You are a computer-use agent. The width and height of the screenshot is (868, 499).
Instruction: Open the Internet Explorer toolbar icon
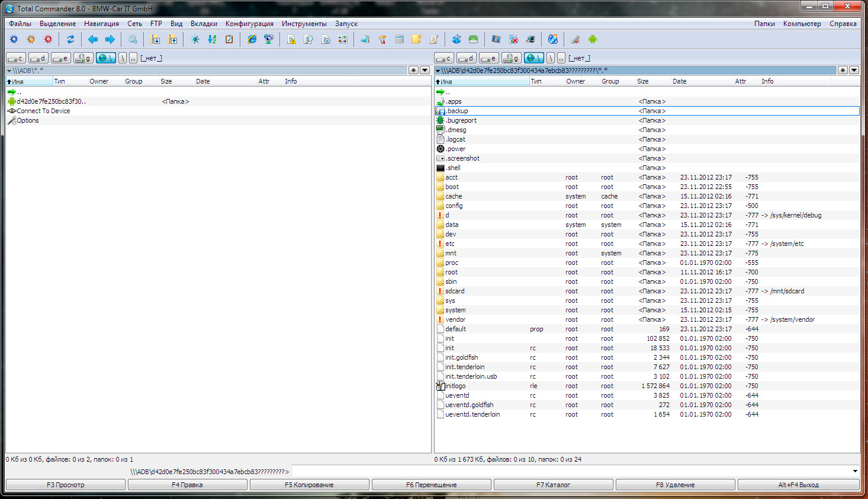[252, 40]
